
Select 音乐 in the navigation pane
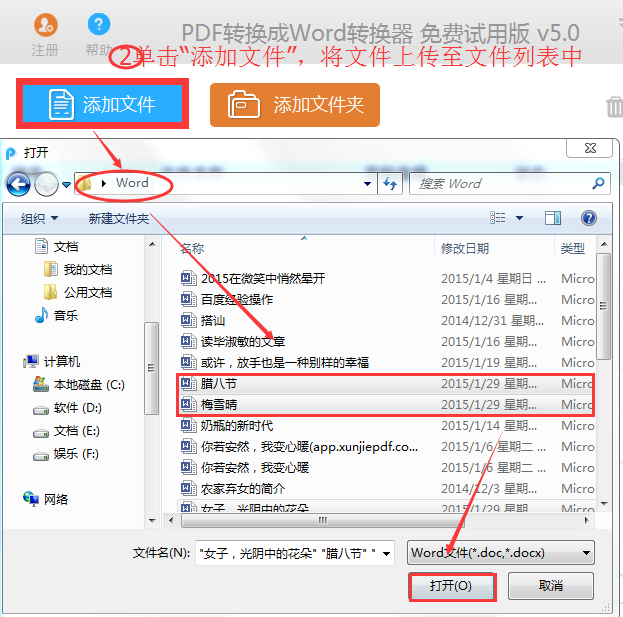(x=56, y=315)
